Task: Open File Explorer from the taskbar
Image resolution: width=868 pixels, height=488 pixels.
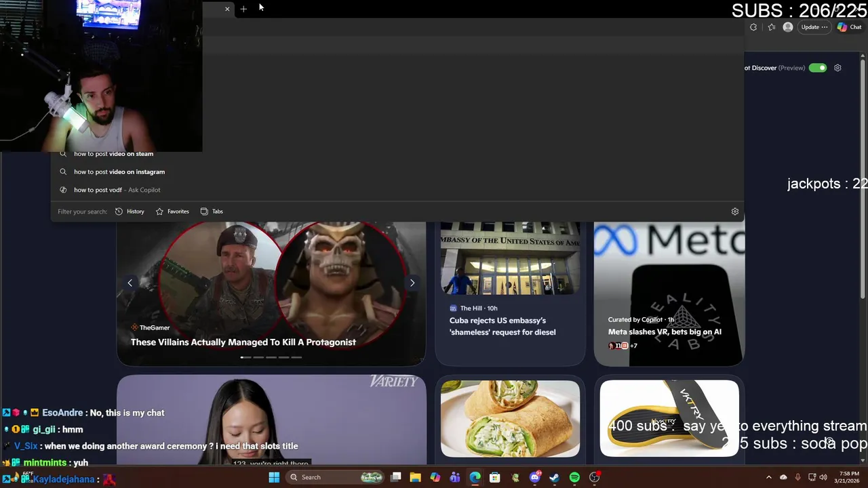Action: tap(415, 477)
